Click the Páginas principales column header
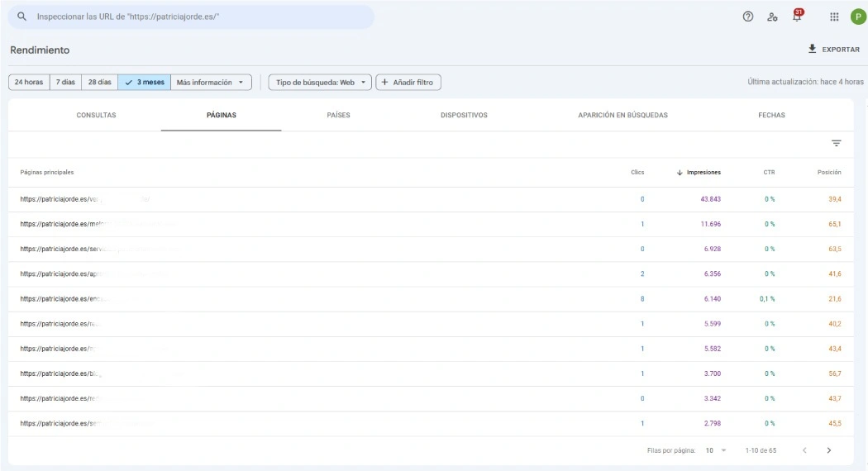This screenshot has width=868, height=471. click(x=47, y=172)
